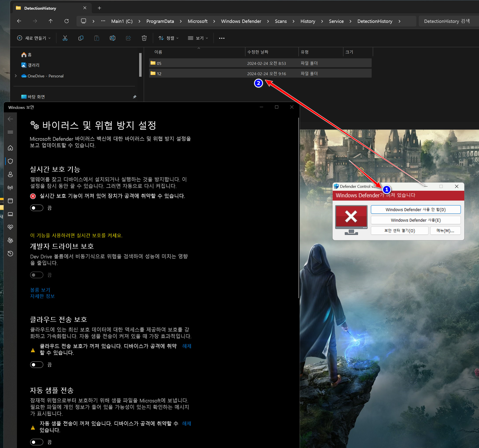Open Family options icon in sidebar
This screenshot has height=448, width=479.
pyautogui.click(x=10, y=240)
